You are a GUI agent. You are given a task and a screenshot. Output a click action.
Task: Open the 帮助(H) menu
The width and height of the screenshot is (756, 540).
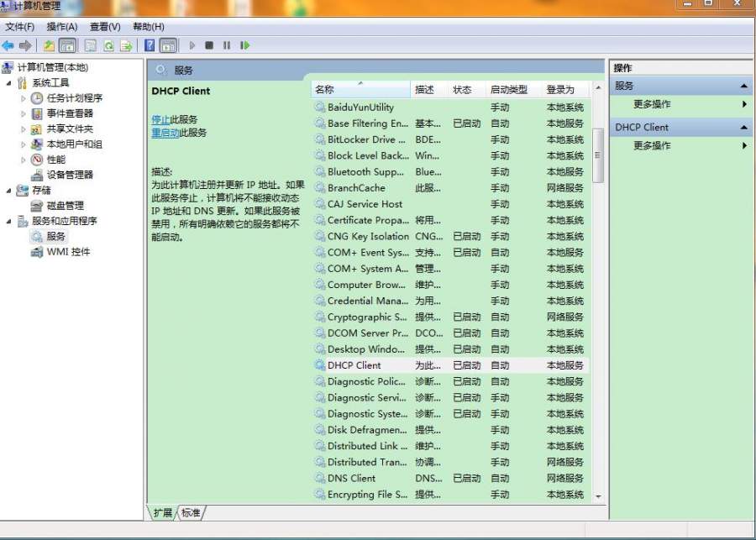pos(149,27)
